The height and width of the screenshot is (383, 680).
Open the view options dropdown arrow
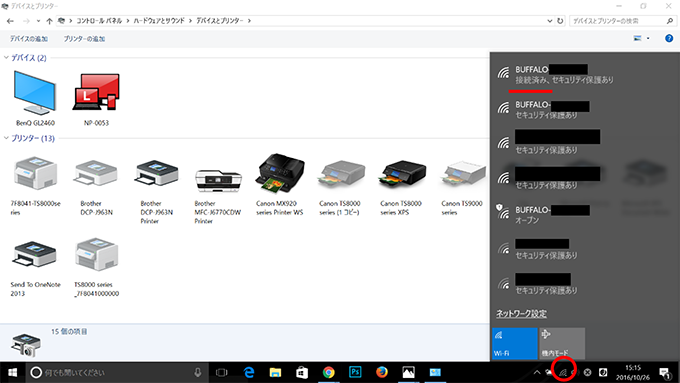(648, 38)
